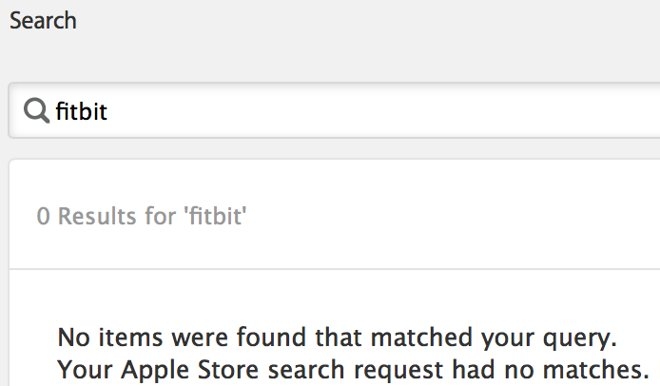660x386 pixels.
Task: Click the word "matched" in first message line
Action: (x=421, y=337)
